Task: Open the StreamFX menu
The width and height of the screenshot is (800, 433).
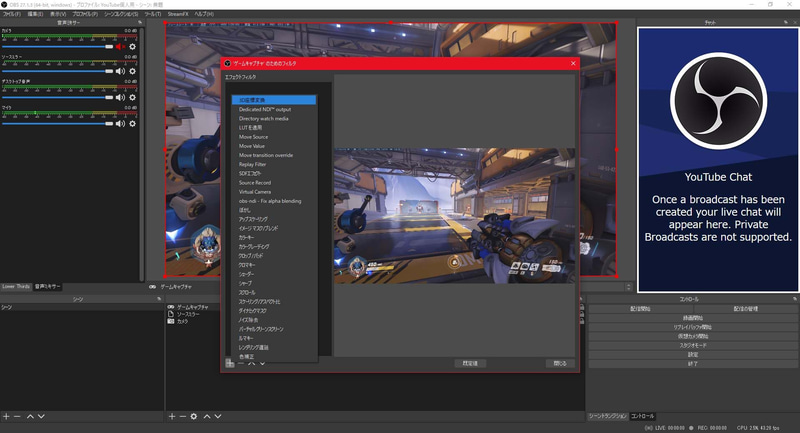Action: 178,14
